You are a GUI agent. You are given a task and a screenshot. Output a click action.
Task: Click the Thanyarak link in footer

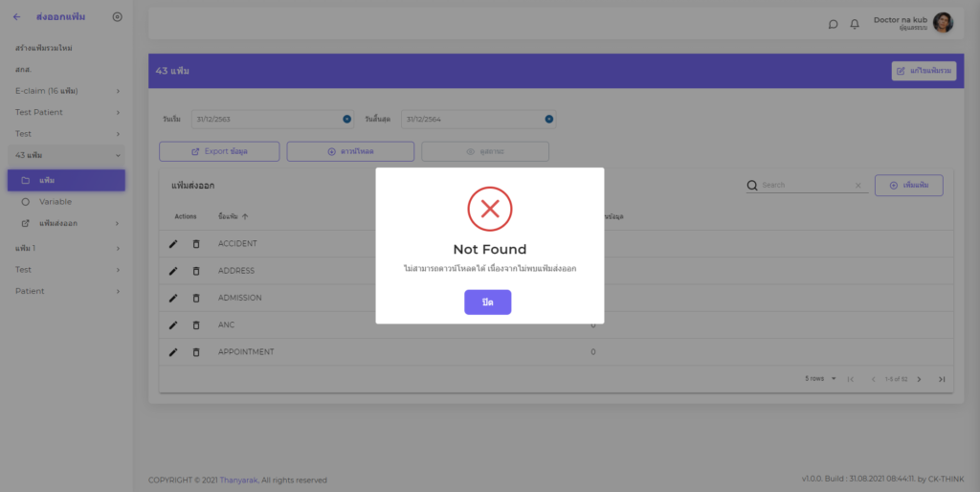[x=239, y=480]
